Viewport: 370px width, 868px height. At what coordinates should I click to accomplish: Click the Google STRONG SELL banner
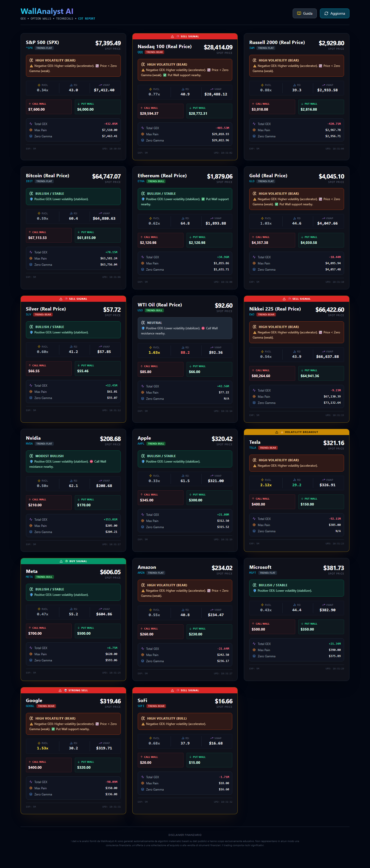tap(73, 690)
